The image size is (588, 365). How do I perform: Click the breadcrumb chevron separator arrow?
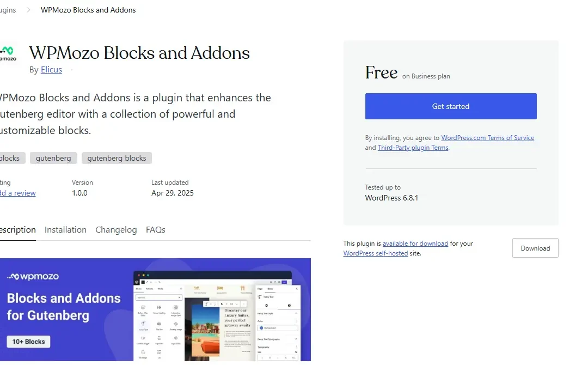pos(28,10)
